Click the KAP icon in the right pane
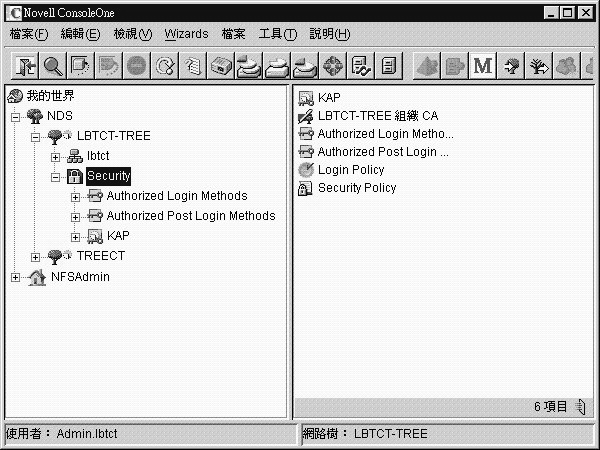 (306, 98)
